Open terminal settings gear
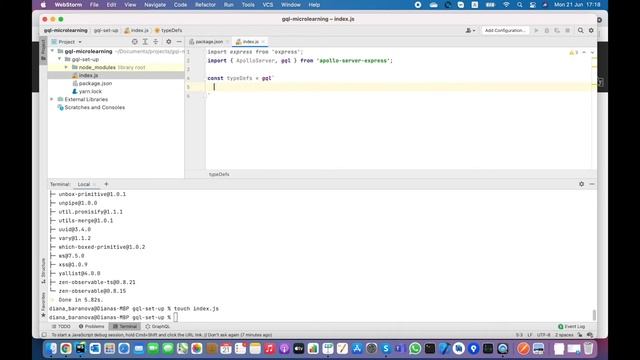This screenshot has width=640, height=360. coord(581,184)
